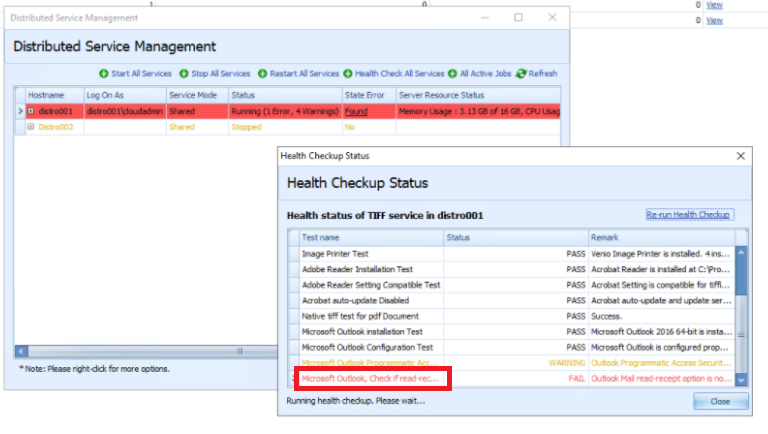The width and height of the screenshot is (768, 434).
Task: Select Adobe Reader Installation Test row
Action: point(512,269)
